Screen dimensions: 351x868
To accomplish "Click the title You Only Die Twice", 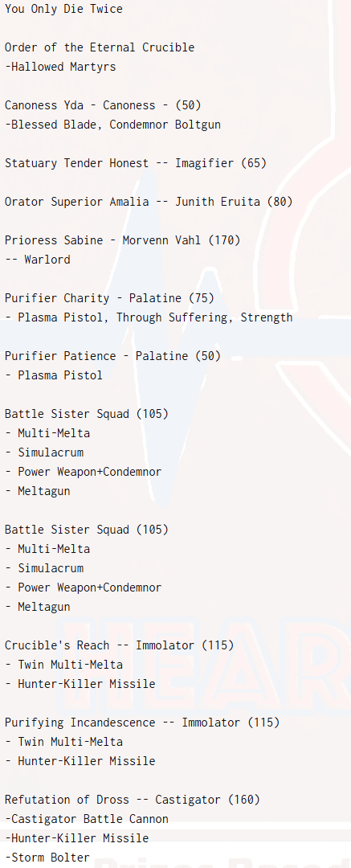I will [63, 9].
